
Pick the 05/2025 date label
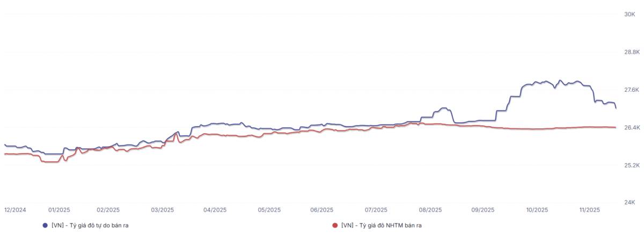tap(269, 210)
